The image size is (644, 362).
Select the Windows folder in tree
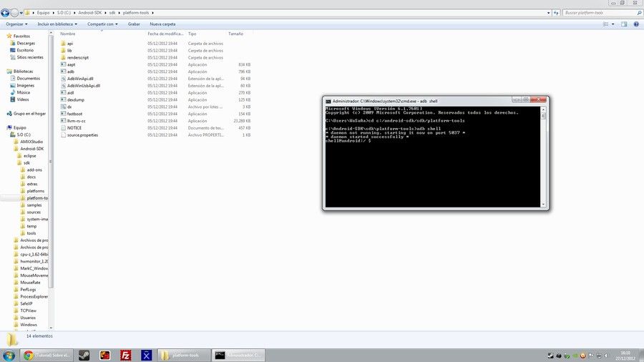[29, 325]
